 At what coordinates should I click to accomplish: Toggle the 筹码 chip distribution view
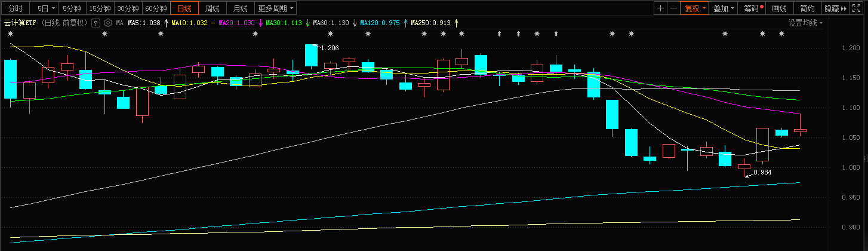coord(753,8)
